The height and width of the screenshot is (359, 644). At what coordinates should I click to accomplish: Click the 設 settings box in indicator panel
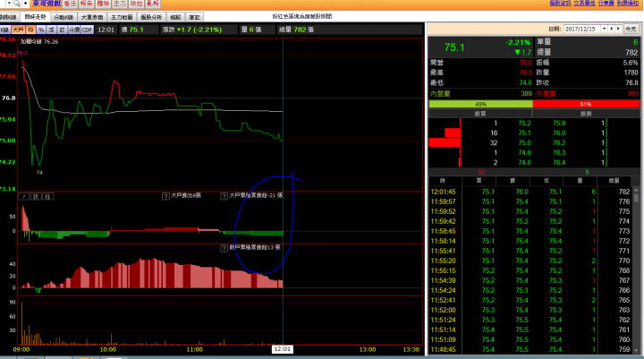coord(36,197)
